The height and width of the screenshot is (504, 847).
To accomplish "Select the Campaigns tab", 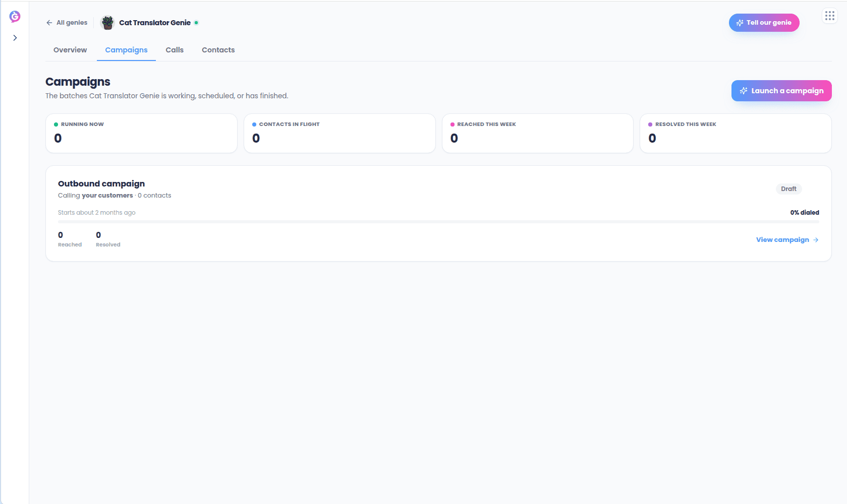I will coord(126,50).
